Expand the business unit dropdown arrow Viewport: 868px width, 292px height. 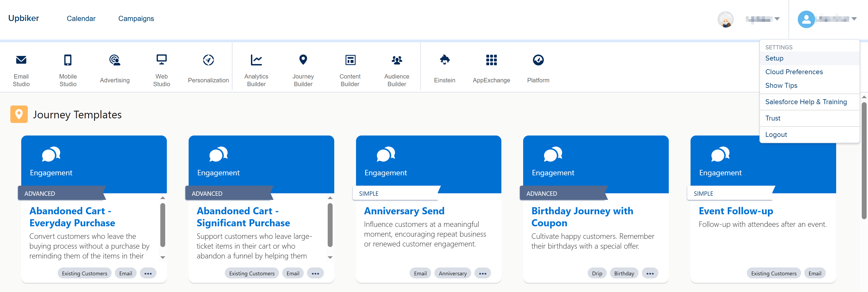pyautogui.click(x=777, y=19)
